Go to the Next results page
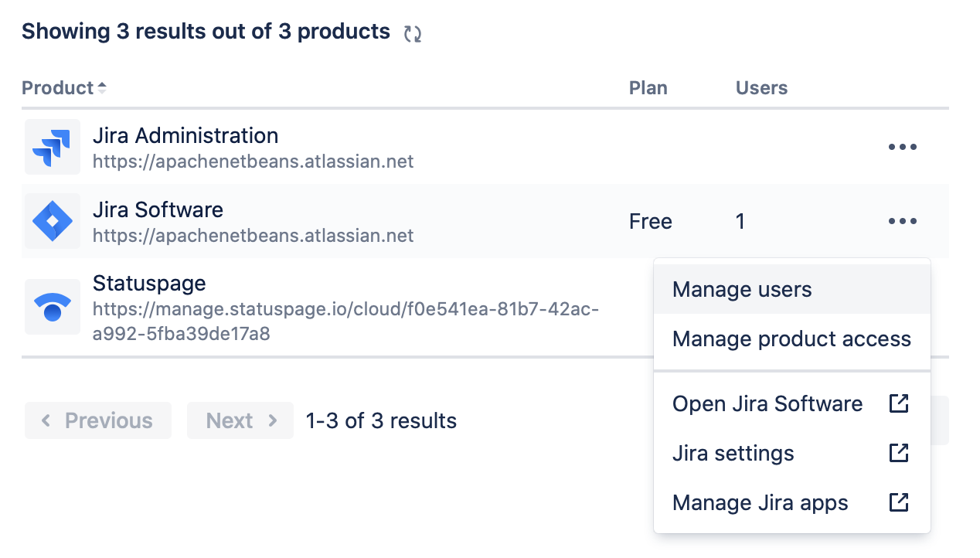This screenshot has width=980, height=558. [240, 420]
